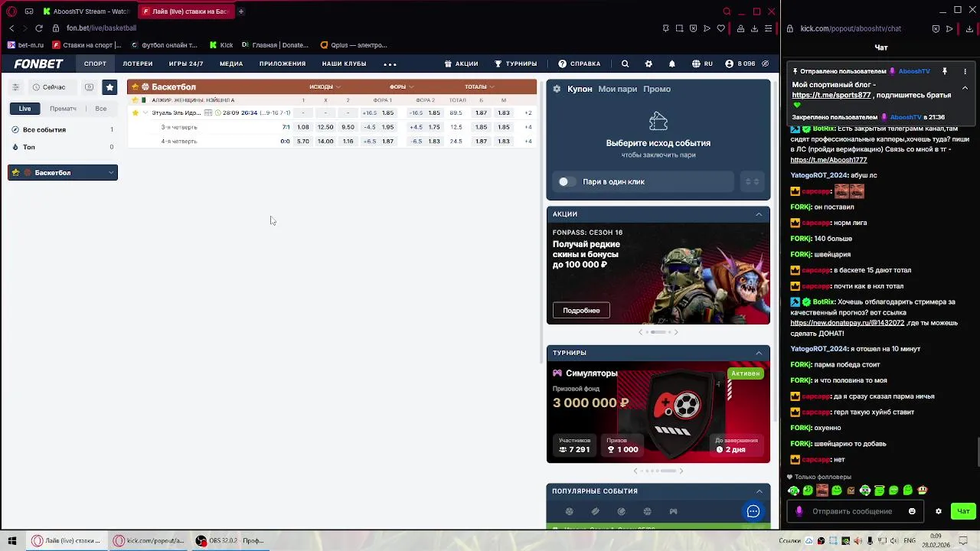980x551 pixels.
Task: Open the Спорт menu
Action: (95, 64)
